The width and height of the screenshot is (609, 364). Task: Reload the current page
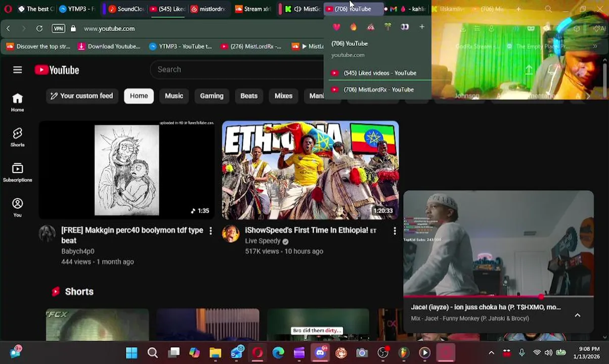[39, 28]
